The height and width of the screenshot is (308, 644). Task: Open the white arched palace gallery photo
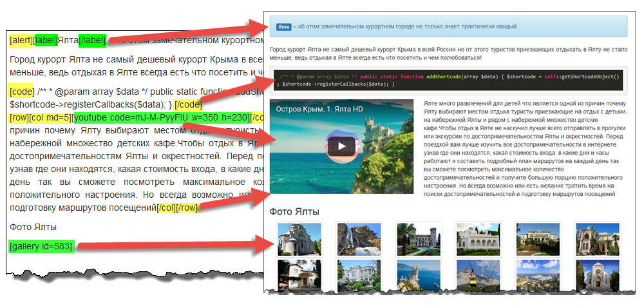(x=478, y=240)
